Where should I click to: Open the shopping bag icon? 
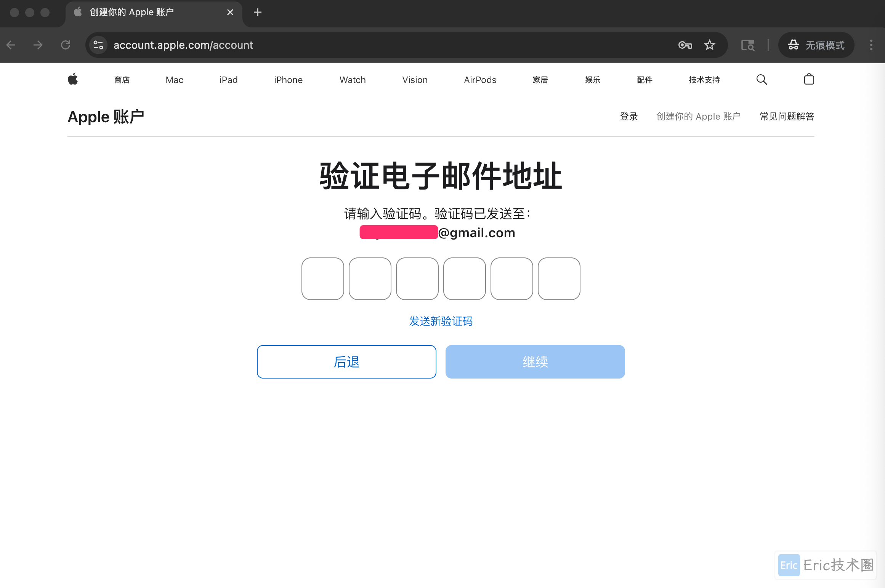point(809,79)
